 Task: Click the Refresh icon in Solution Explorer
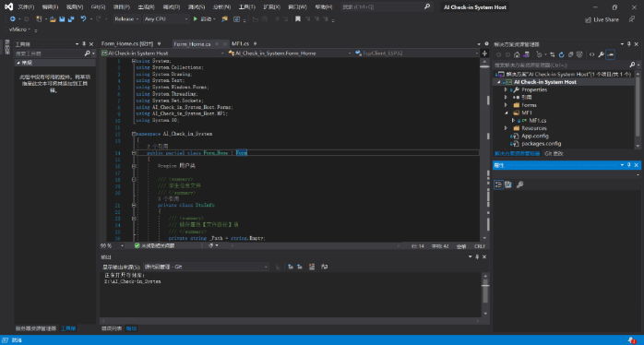562,54
